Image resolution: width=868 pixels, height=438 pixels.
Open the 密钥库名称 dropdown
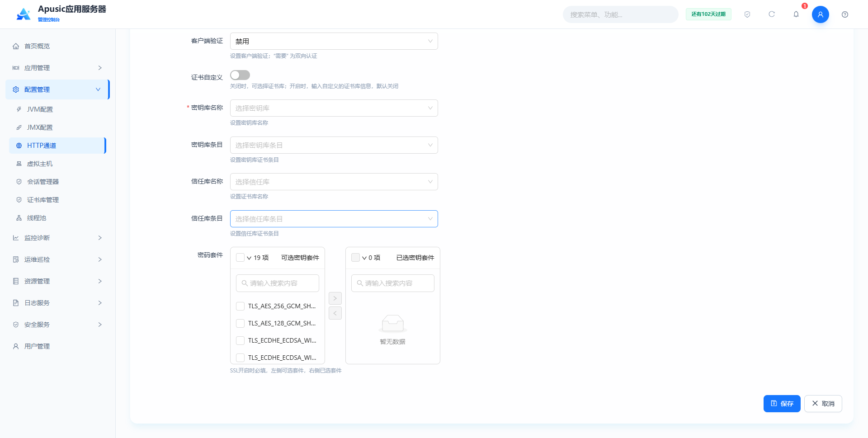point(334,108)
